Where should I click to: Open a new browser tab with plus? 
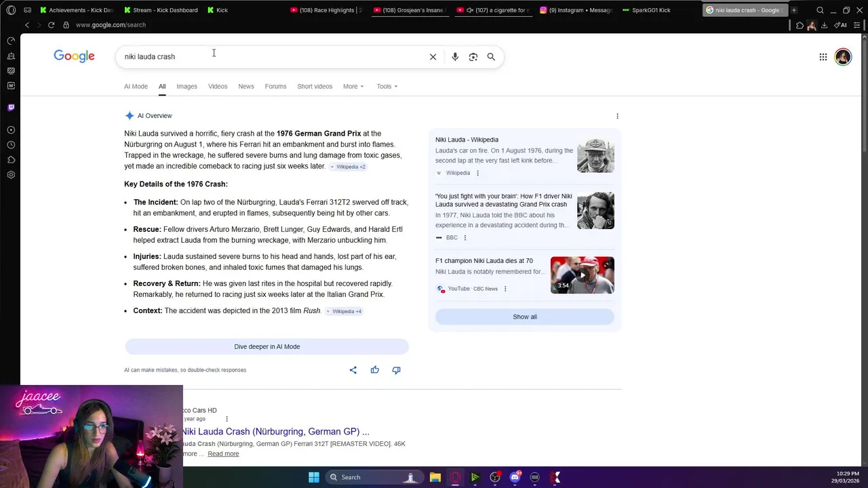point(794,10)
